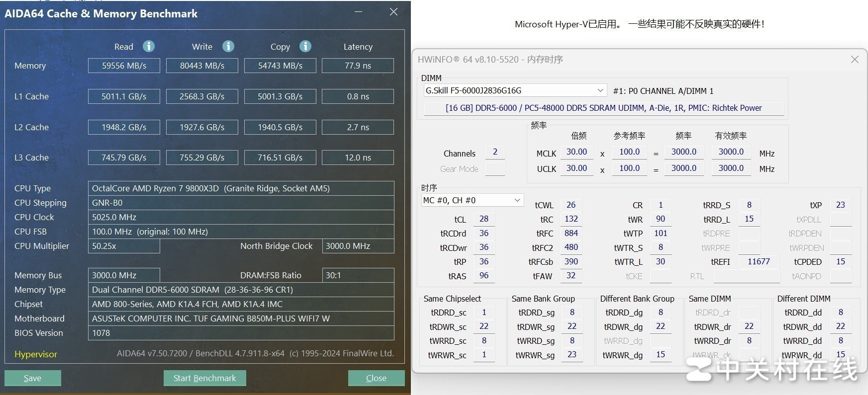Click the Hypervisor label in AIDA64

(x=36, y=354)
